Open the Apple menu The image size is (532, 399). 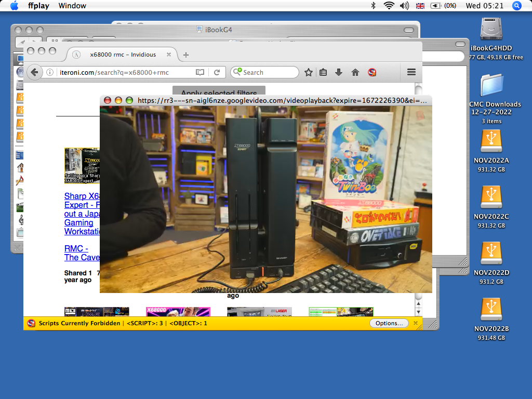[14, 6]
